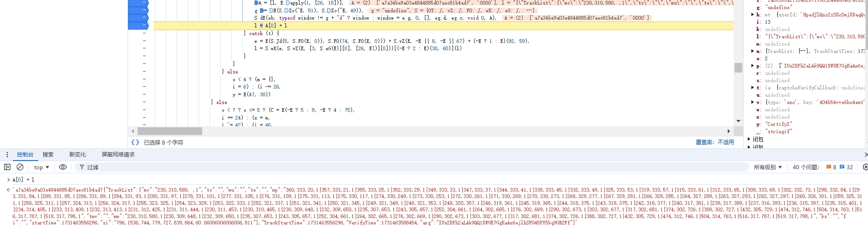Viewport: 868px width, 229px height.
Task: Click the console input A[0] + 1
Action: click(24, 180)
